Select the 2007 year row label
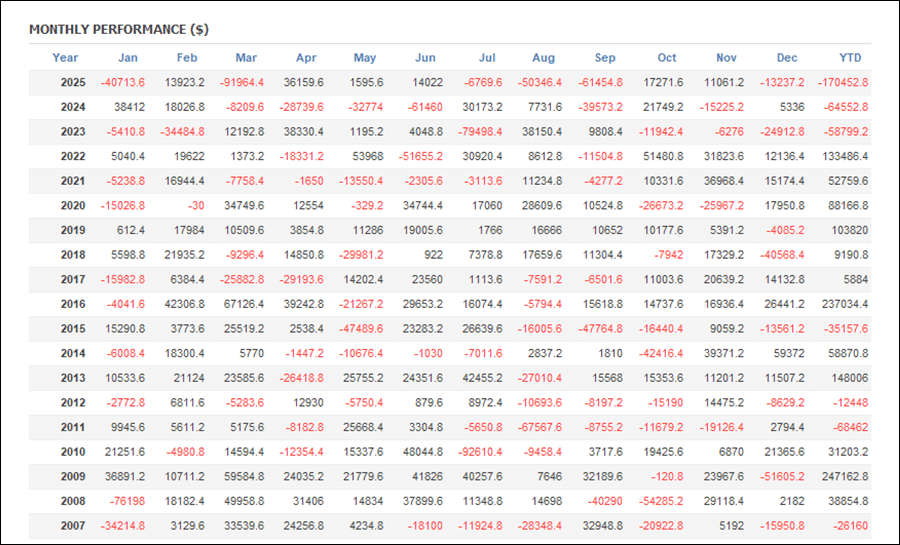Viewport: 900px width, 545px height. point(72,526)
